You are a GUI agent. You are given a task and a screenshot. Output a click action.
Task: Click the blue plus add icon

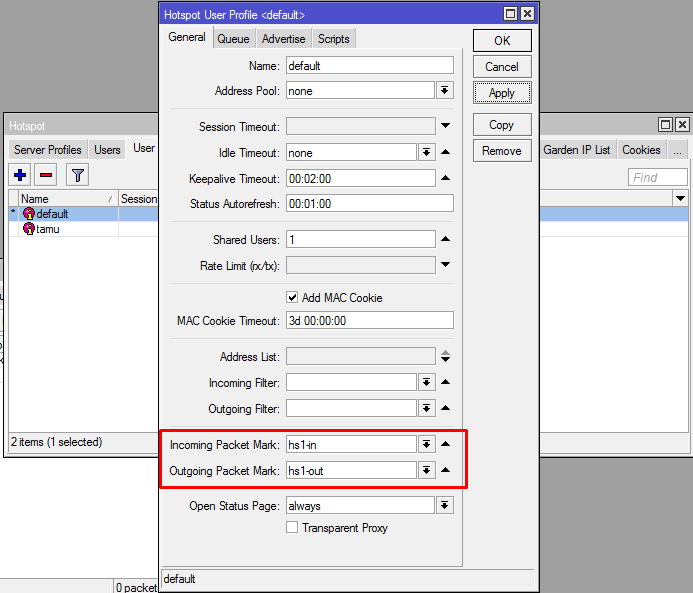(x=20, y=175)
